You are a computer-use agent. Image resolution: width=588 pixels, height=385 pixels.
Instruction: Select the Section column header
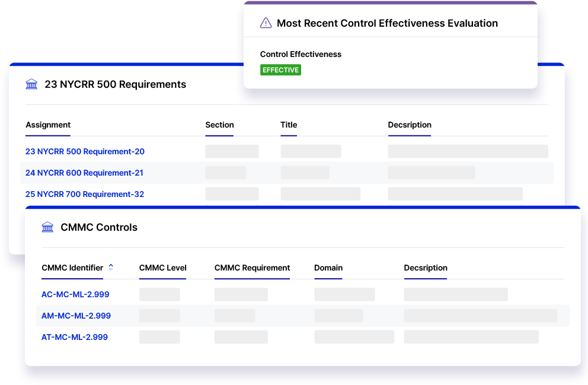(x=219, y=125)
